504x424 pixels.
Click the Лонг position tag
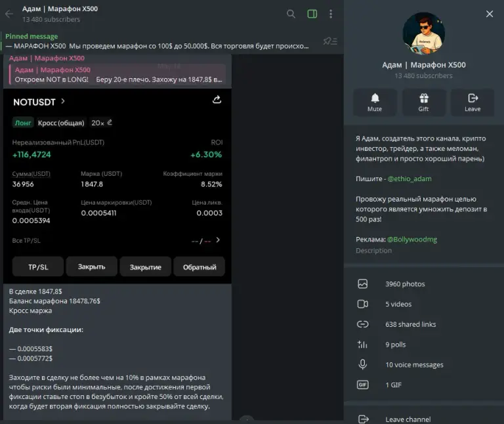[23, 123]
